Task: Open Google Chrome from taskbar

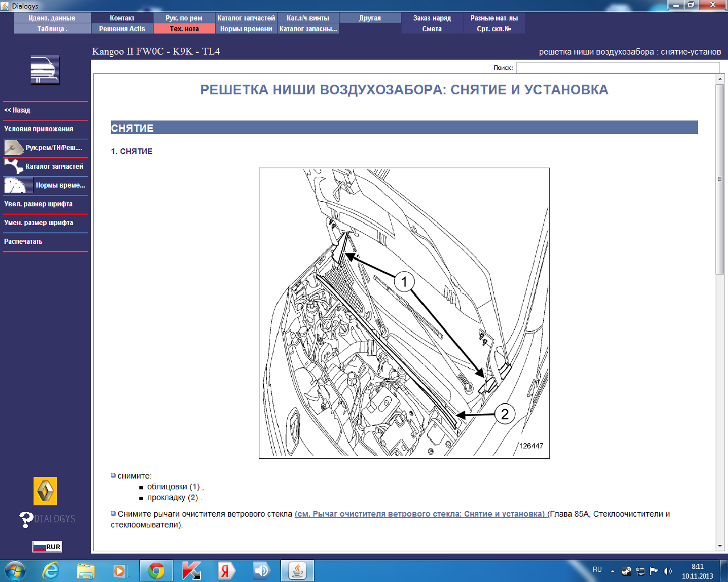Action: click(156, 571)
